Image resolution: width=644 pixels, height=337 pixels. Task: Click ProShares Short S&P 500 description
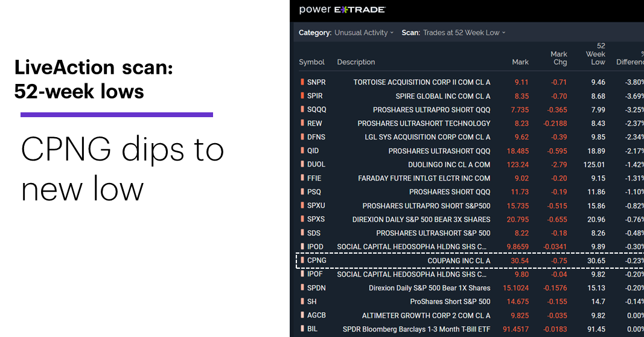[x=450, y=301]
